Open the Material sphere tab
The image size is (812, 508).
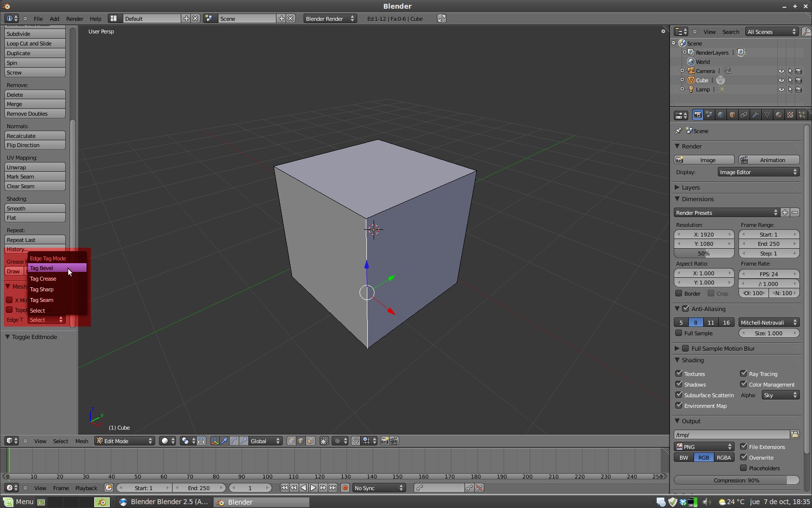pos(779,115)
